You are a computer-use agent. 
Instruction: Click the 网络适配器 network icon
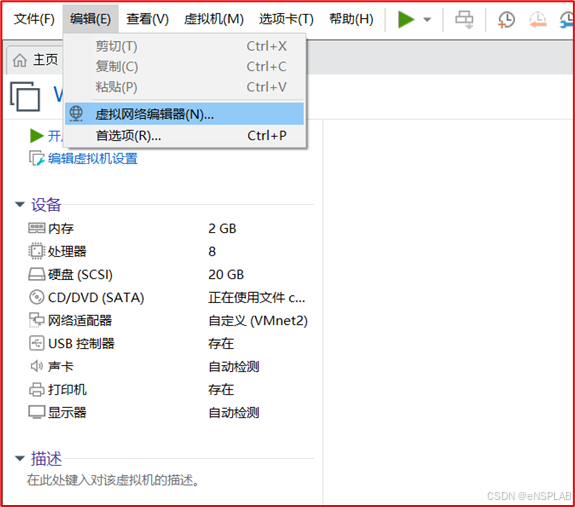coord(37,320)
